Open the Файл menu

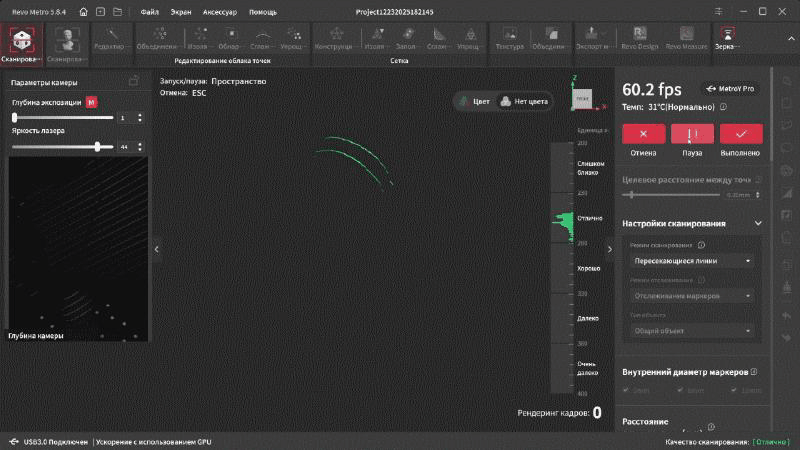tap(150, 13)
